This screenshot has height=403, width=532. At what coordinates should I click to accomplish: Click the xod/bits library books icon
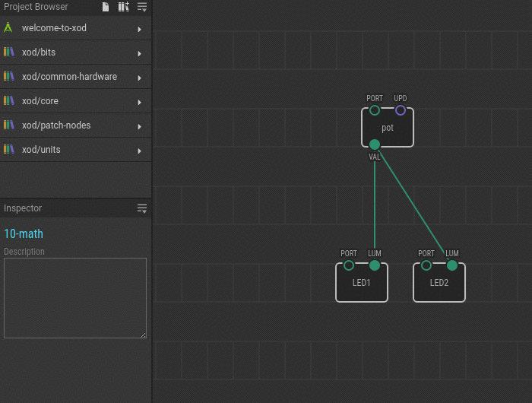(8, 52)
